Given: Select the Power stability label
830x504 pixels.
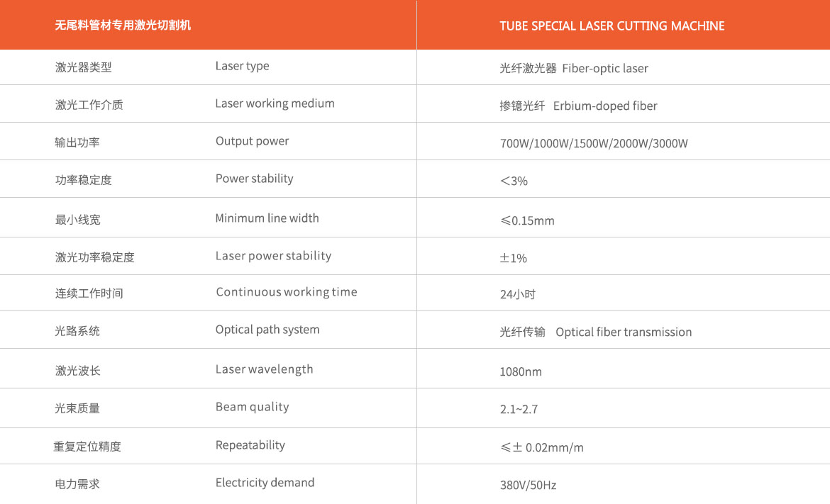Looking at the screenshot, I should [254, 179].
